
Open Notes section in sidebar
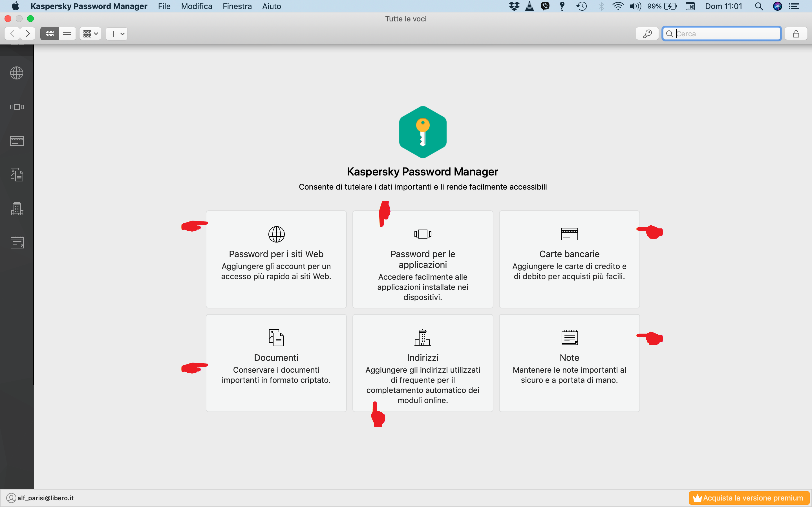[16, 243]
